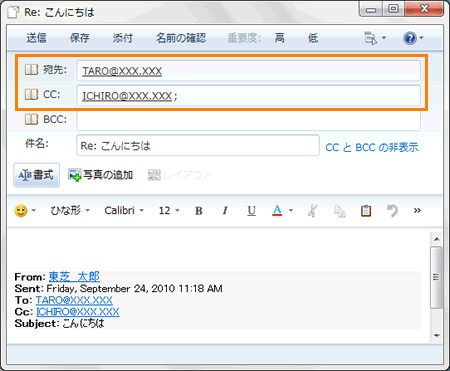Toggle the 書式 formatting button
The height and width of the screenshot is (371, 450).
pyautogui.click(x=36, y=175)
